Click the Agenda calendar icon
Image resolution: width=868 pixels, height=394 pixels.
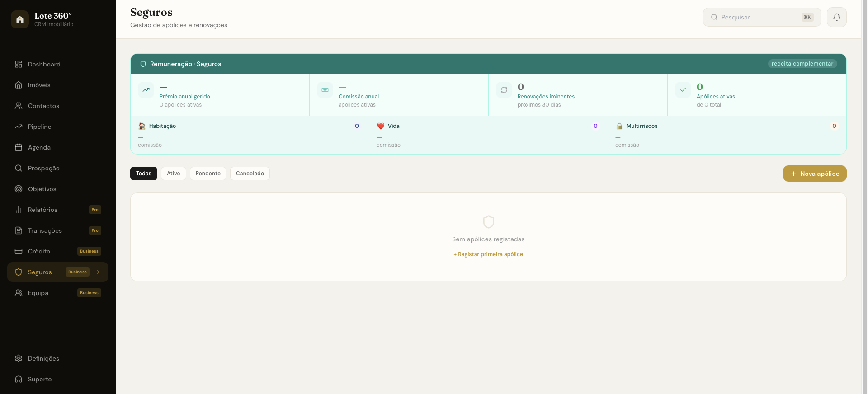19,147
